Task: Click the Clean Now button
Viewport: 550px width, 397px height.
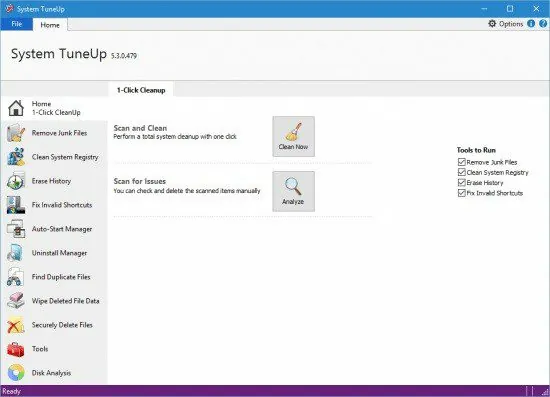Action: click(x=293, y=136)
